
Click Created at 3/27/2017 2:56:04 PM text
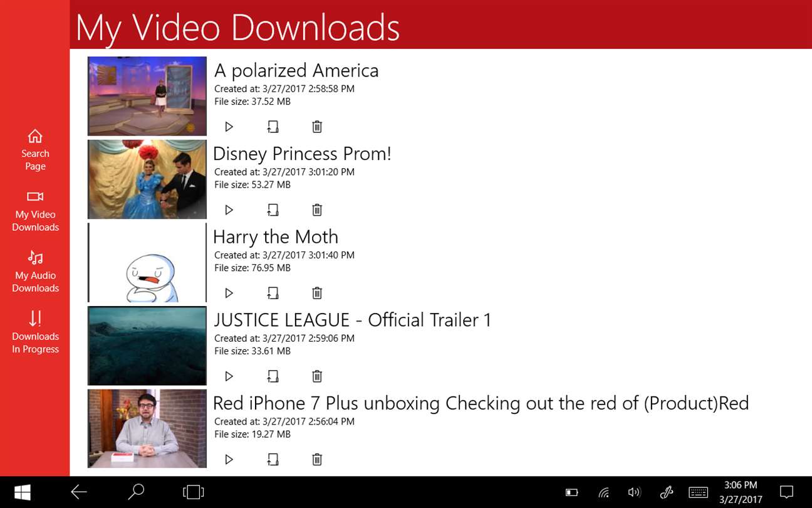pos(284,421)
